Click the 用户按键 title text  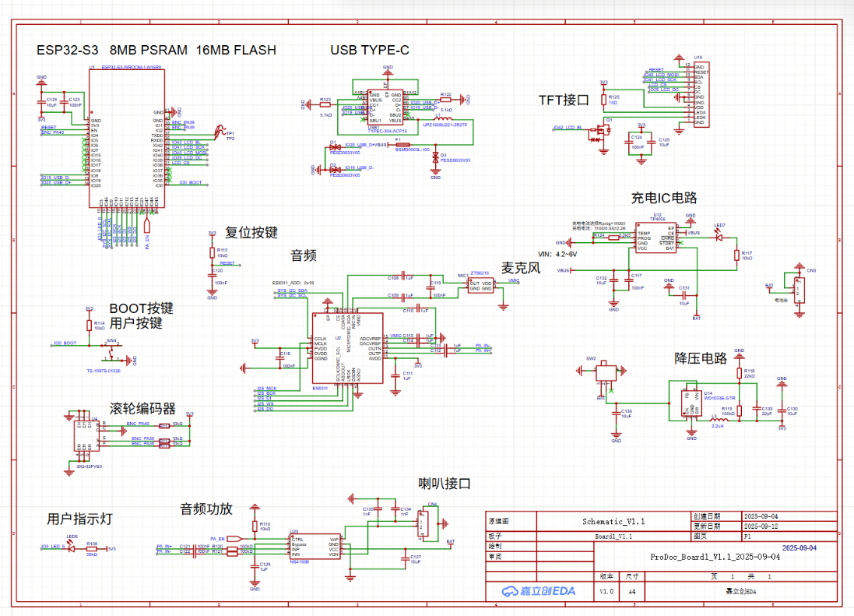tap(136, 323)
